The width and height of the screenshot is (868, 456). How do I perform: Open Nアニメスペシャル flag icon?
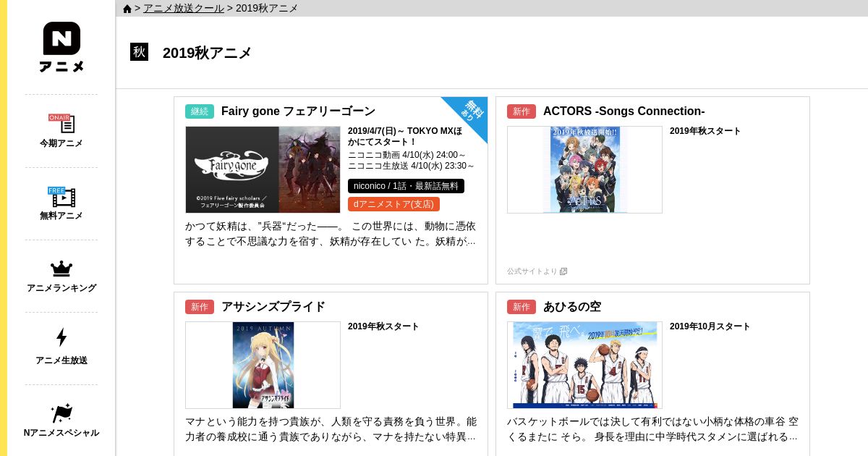click(61, 413)
